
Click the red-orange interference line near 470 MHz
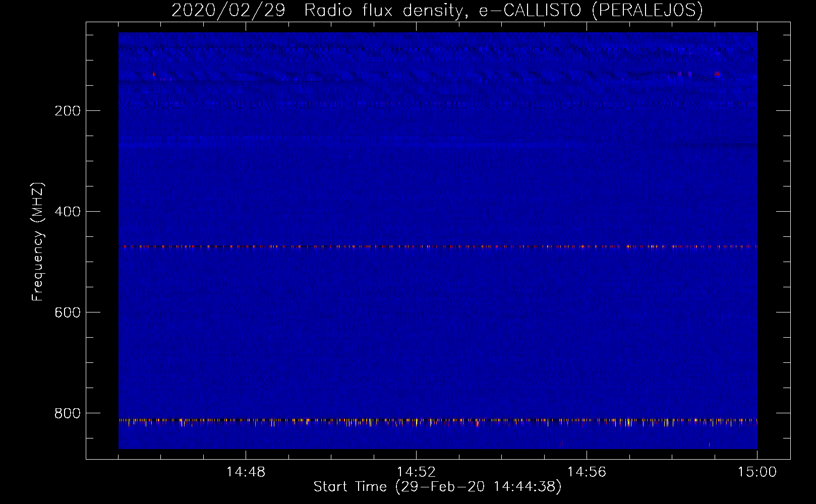pyautogui.click(x=438, y=247)
